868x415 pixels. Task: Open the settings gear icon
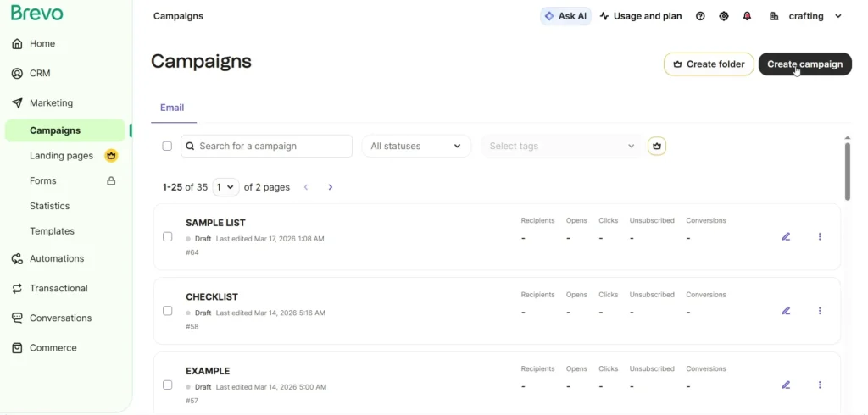724,16
